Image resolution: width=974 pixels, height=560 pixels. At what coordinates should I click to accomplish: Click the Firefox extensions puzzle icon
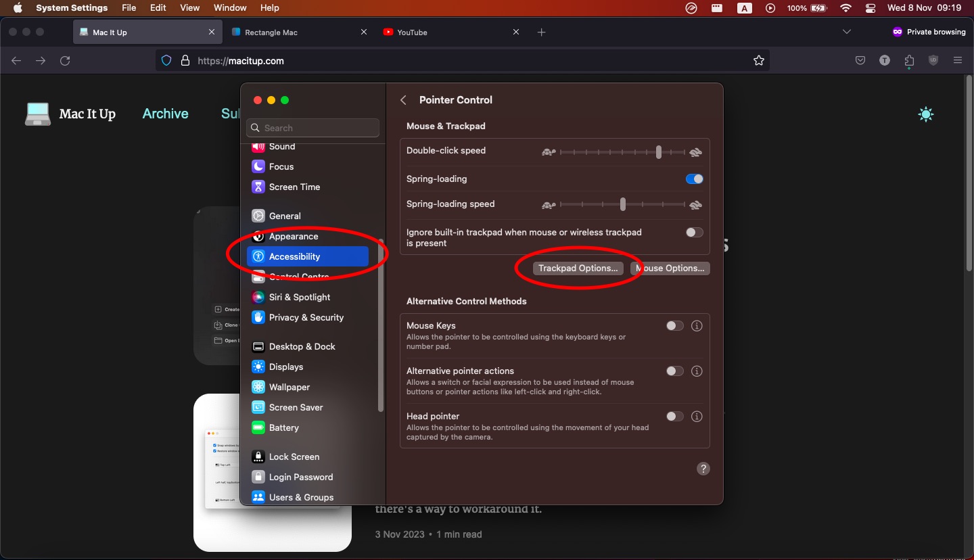coord(909,61)
